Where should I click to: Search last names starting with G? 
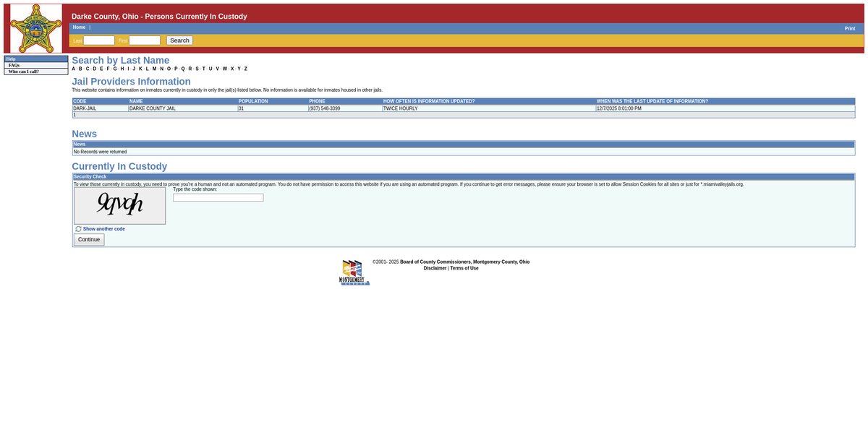115,69
